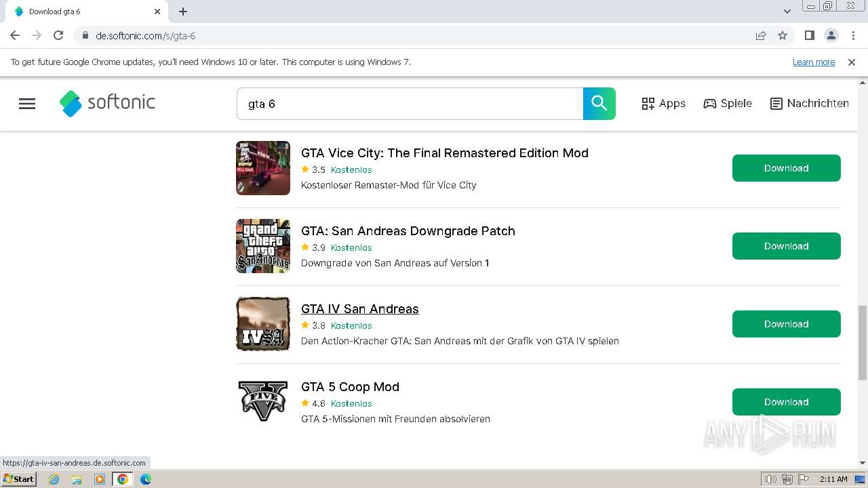The height and width of the screenshot is (488, 868).
Task: Open the Nachrichten section
Action: coord(810,104)
